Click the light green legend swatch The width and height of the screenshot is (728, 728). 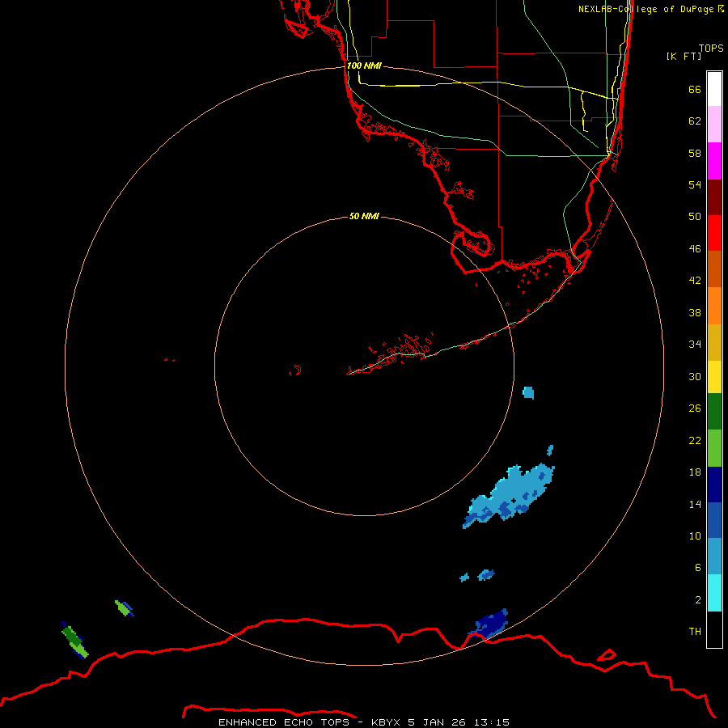click(714, 448)
